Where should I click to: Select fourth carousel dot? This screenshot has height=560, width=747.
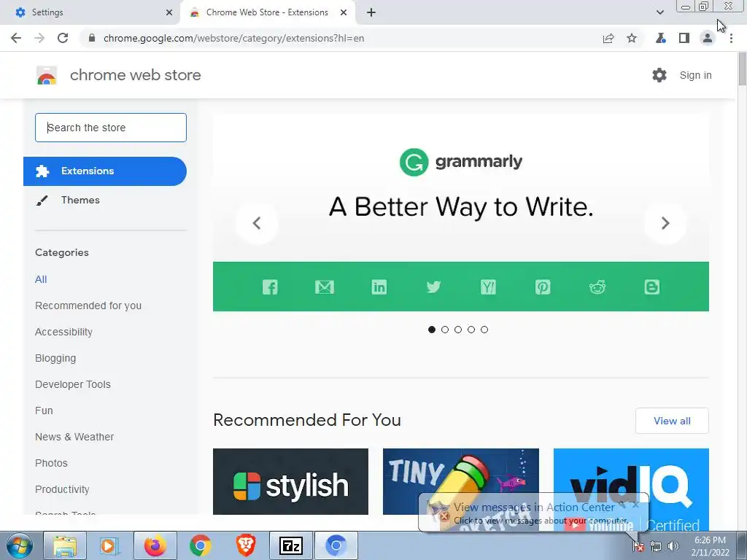(471, 330)
